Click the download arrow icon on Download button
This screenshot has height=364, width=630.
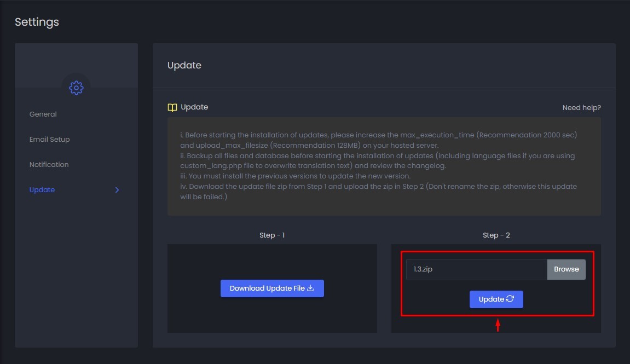click(310, 288)
